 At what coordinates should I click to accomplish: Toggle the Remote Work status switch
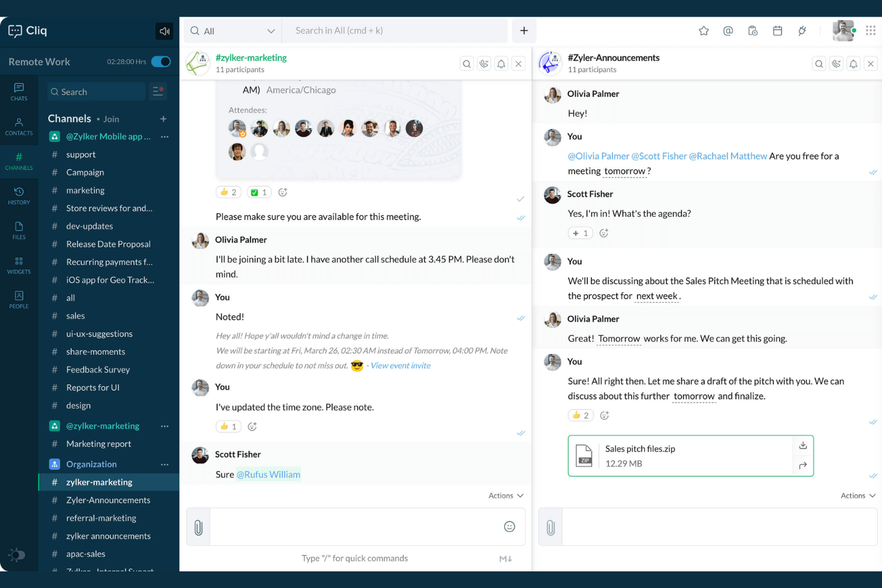(161, 61)
